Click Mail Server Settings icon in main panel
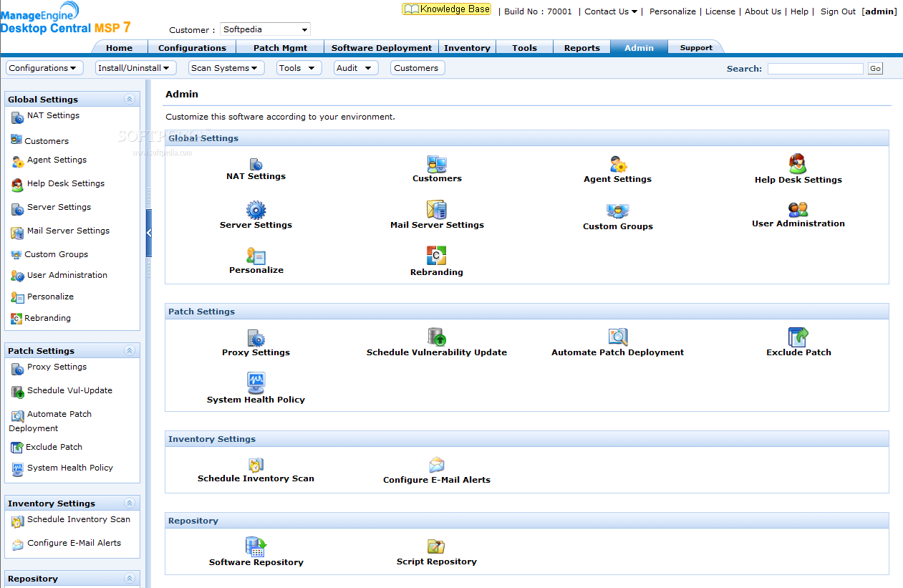This screenshot has height=588, width=903. point(437,210)
